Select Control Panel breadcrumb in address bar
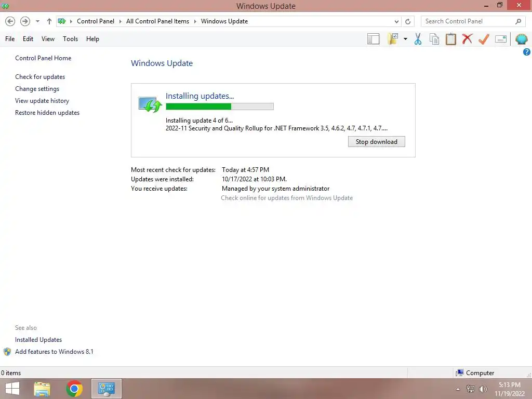 (96, 21)
